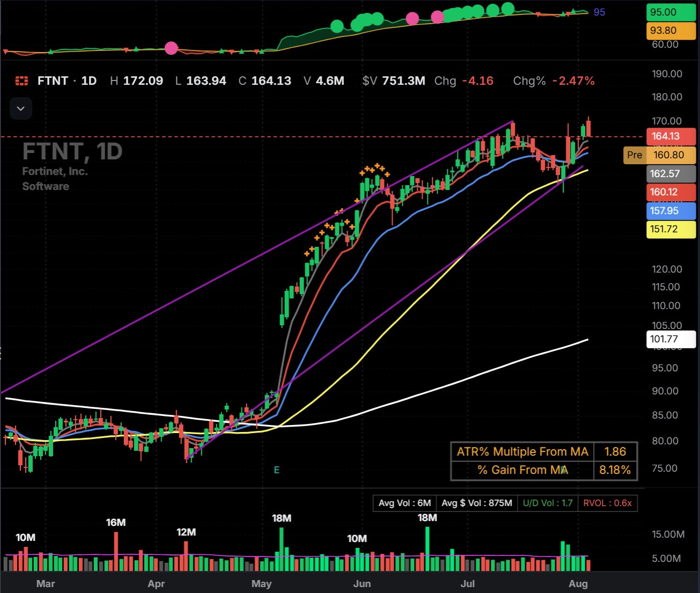The image size is (700, 593).
Task: Click the orange 93.80 indicator price label
Action: 671,31
